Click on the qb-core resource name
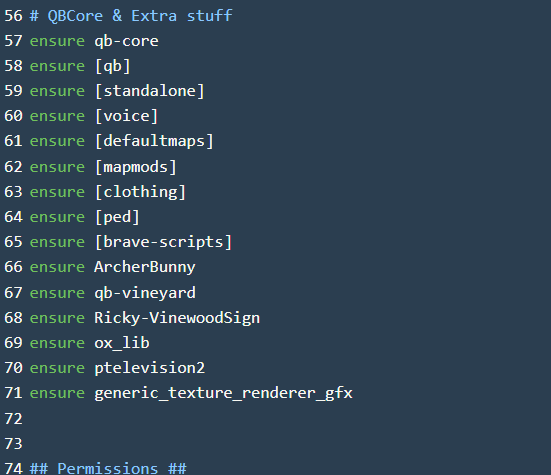Image resolution: width=551 pixels, height=475 pixels. point(126,41)
